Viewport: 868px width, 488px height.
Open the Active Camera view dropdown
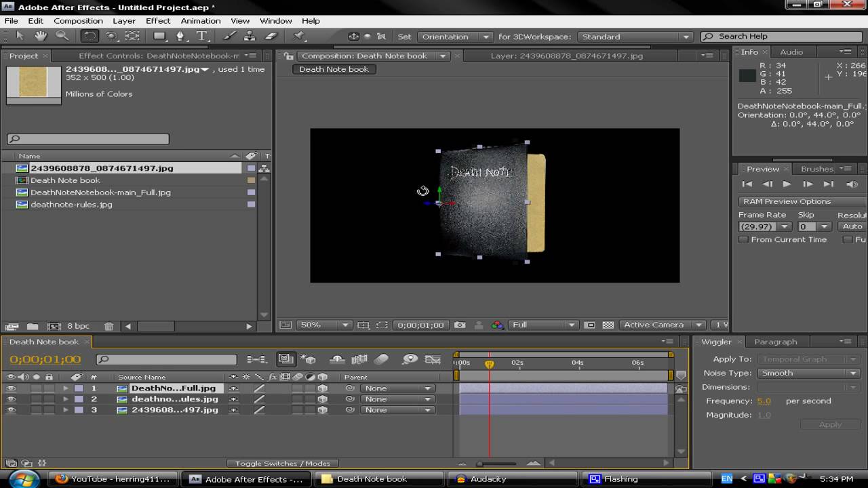[662, 325]
